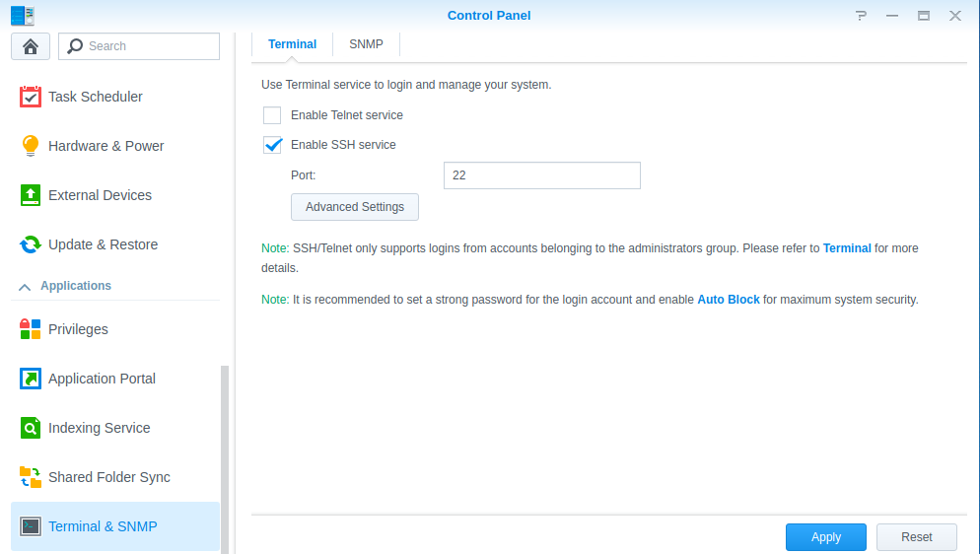Click the Application Portal icon
This screenshot has width=980, height=554.
[x=31, y=379]
